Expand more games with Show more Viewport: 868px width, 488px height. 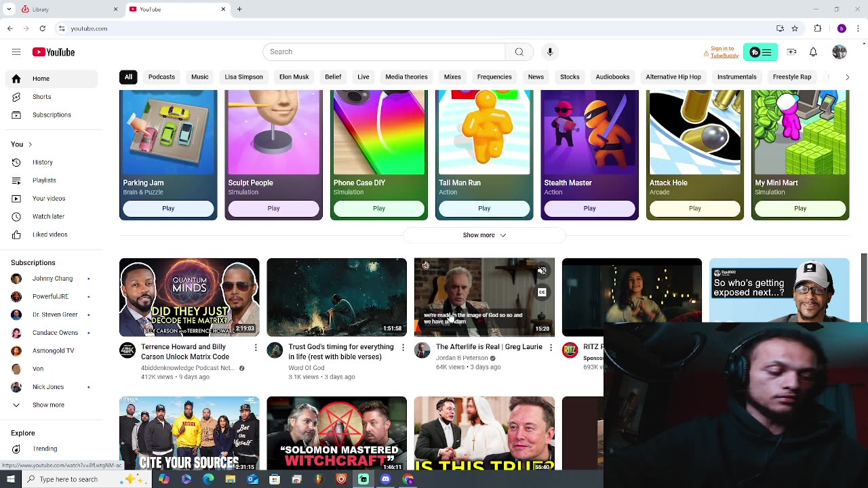(x=484, y=235)
